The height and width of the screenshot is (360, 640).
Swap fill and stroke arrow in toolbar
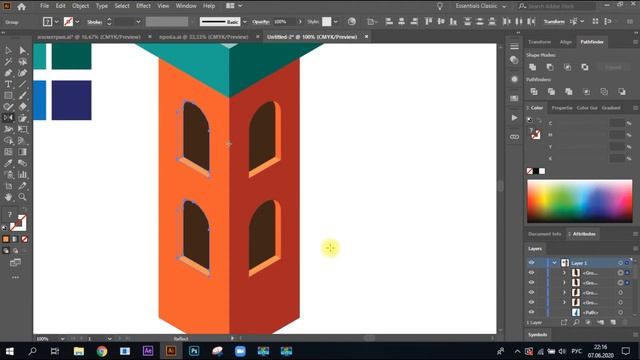click(x=24, y=209)
